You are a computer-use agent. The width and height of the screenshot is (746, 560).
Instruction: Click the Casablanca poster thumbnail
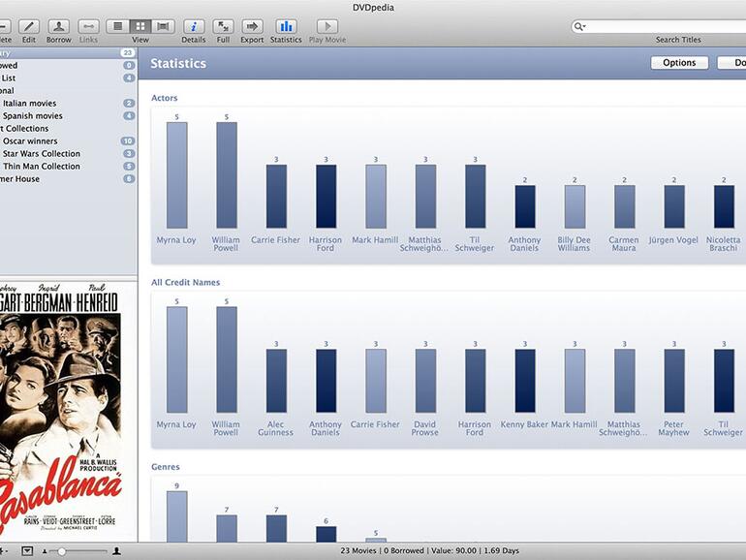(x=59, y=412)
